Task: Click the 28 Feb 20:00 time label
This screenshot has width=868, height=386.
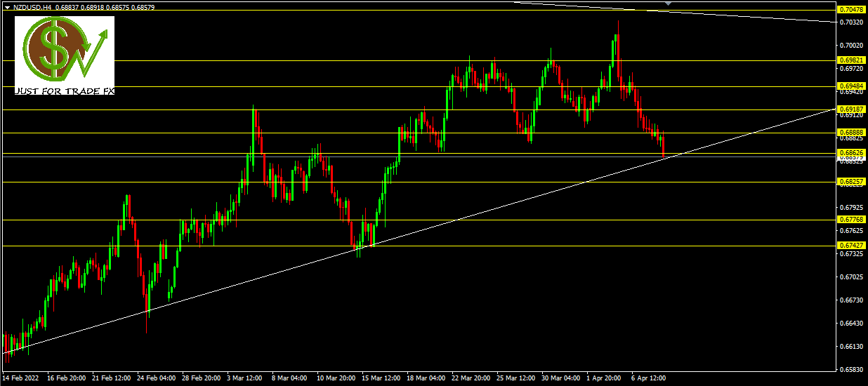Action: [x=202, y=378]
